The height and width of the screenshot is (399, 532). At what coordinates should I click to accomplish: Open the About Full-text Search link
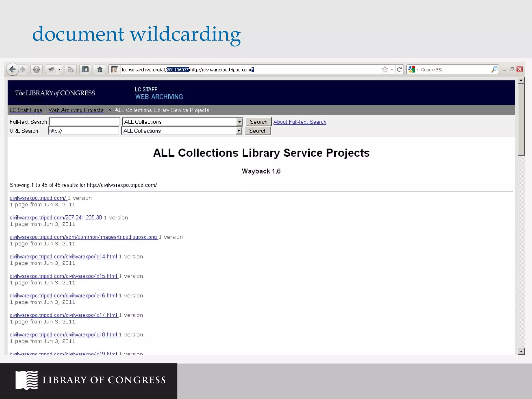[300, 122]
